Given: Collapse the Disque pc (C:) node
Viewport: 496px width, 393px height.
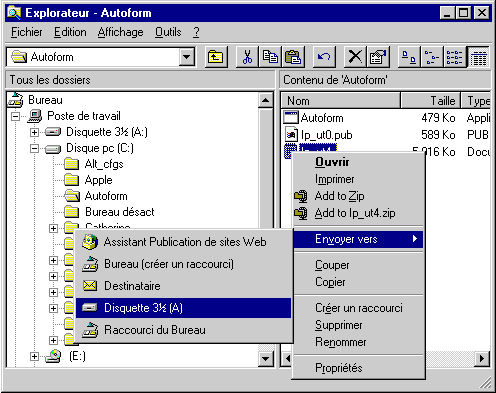Looking at the screenshot, I should (x=34, y=149).
